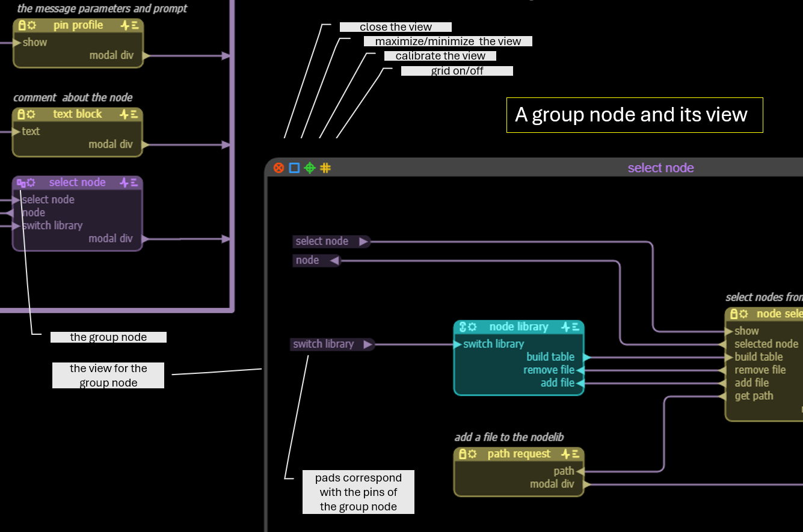Click the lock icon on path request node
Image resolution: width=803 pixels, height=532 pixels.
coord(463,454)
